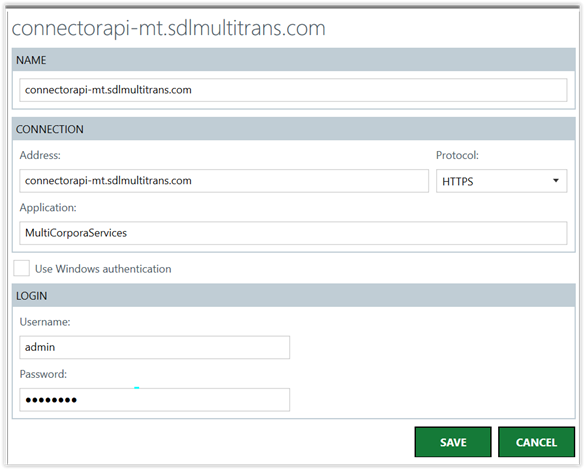Screen dimensions: 584x469
Task: Click the NAME section header
Action: click(x=293, y=60)
